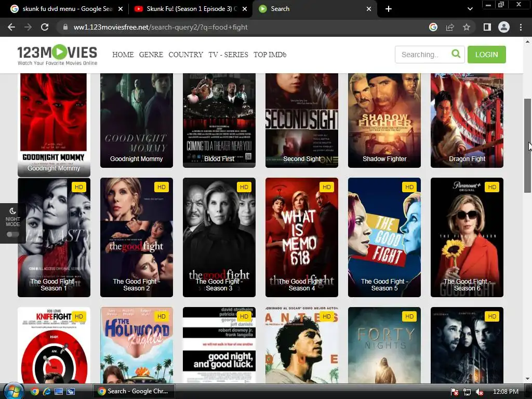Close the active Search tab
The image size is (532, 399).
[x=369, y=9]
